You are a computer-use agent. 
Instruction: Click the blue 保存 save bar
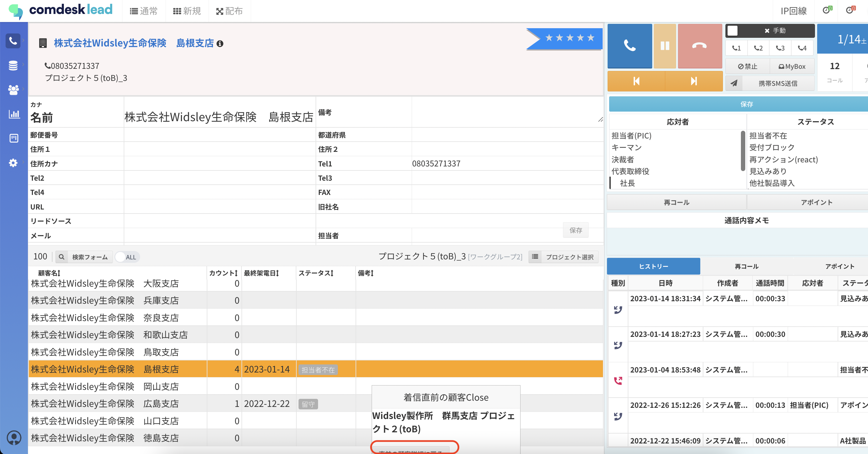point(746,104)
